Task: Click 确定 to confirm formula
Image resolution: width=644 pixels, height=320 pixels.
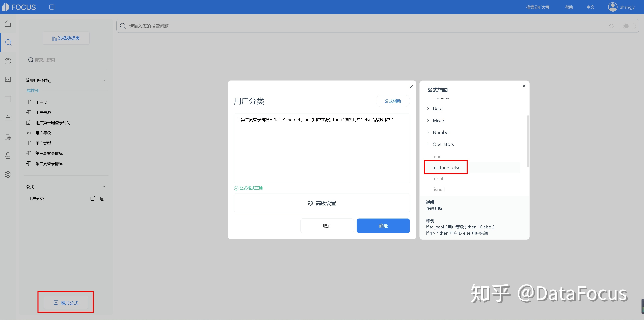Action: pos(383,226)
